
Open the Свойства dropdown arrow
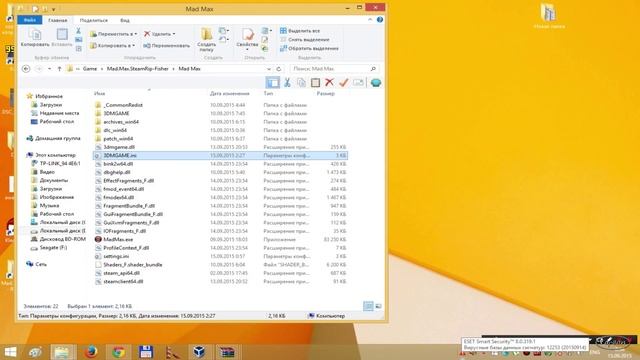click(x=247, y=50)
